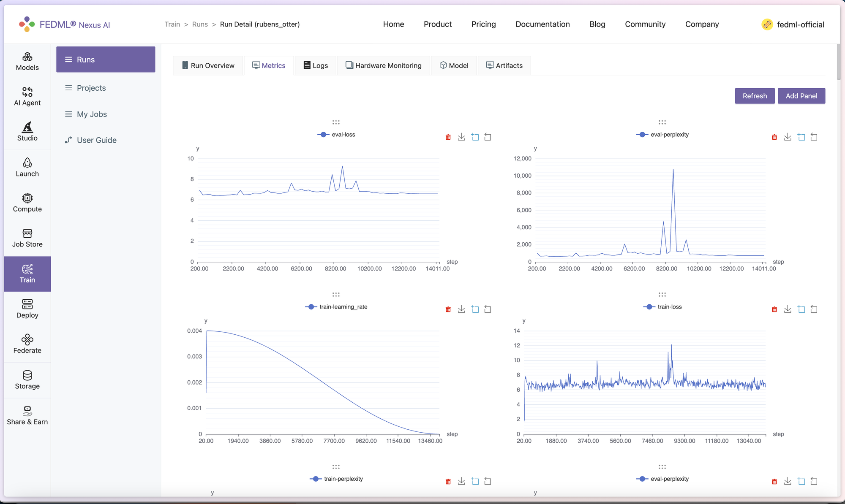Switch to the Logs tab

pyautogui.click(x=320, y=65)
